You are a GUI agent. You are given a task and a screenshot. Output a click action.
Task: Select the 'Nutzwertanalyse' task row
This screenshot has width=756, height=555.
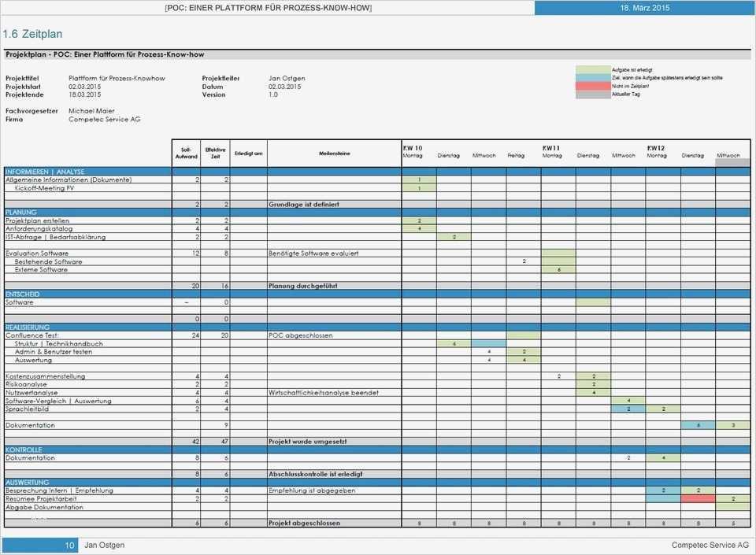377,393
